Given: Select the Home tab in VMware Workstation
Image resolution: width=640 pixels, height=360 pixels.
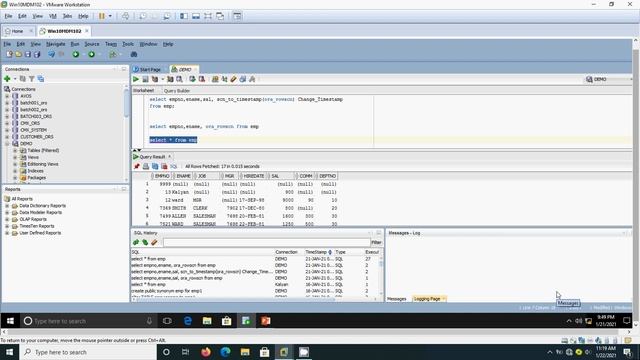Looking at the screenshot, I should pos(17,31).
